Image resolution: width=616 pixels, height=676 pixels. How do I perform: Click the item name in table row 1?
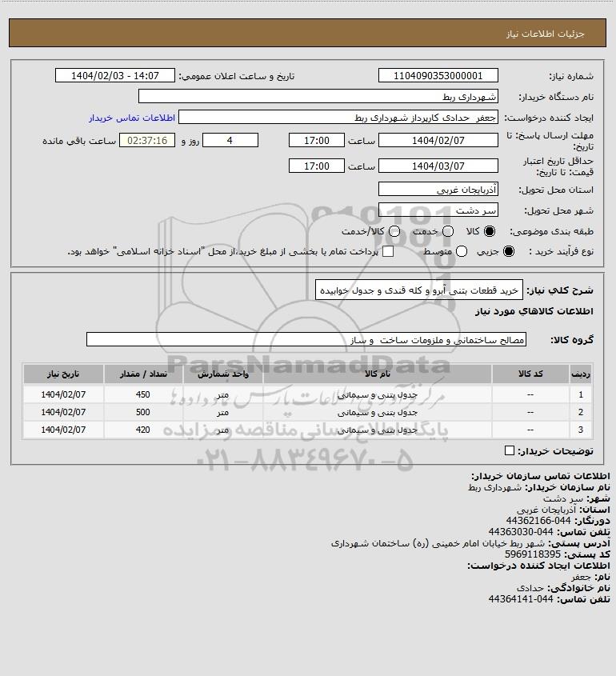tap(377, 394)
